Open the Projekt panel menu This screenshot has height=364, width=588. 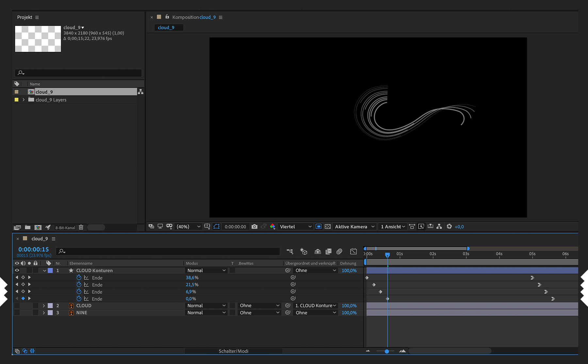tap(37, 17)
